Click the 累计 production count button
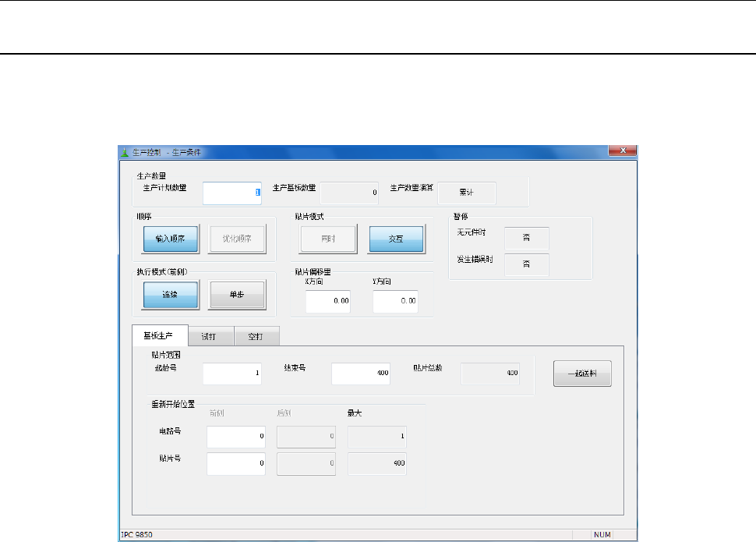The width and height of the screenshot is (756, 542). [x=467, y=193]
